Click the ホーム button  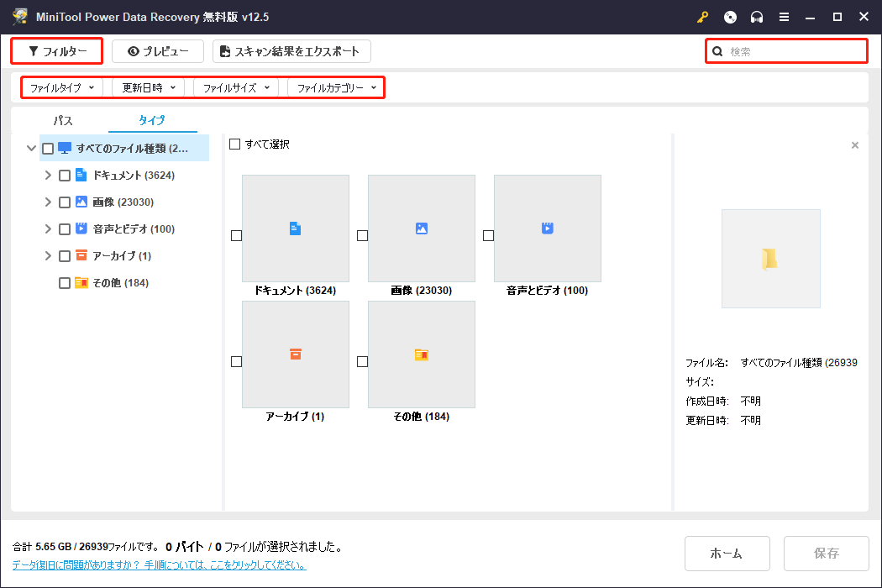pyautogui.click(x=727, y=554)
